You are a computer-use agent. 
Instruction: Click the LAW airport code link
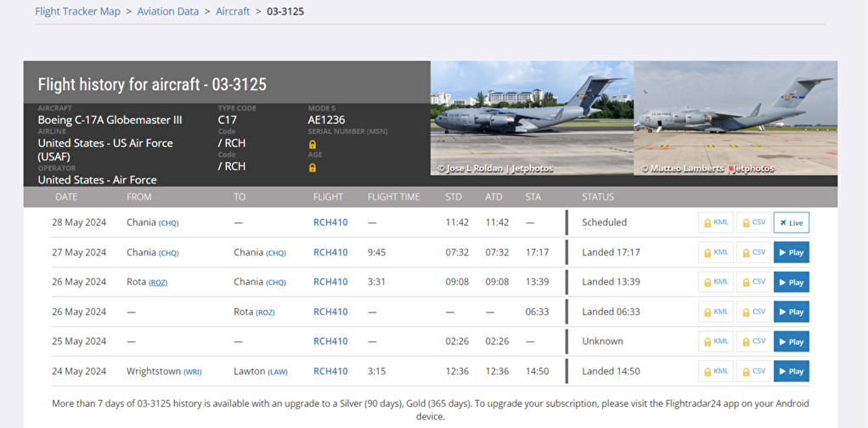(278, 371)
